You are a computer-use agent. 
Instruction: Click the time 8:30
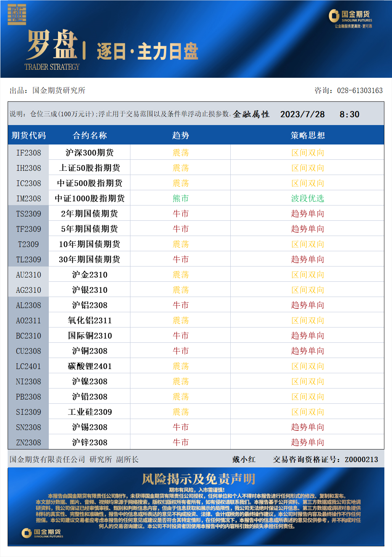(x=349, y=114)
